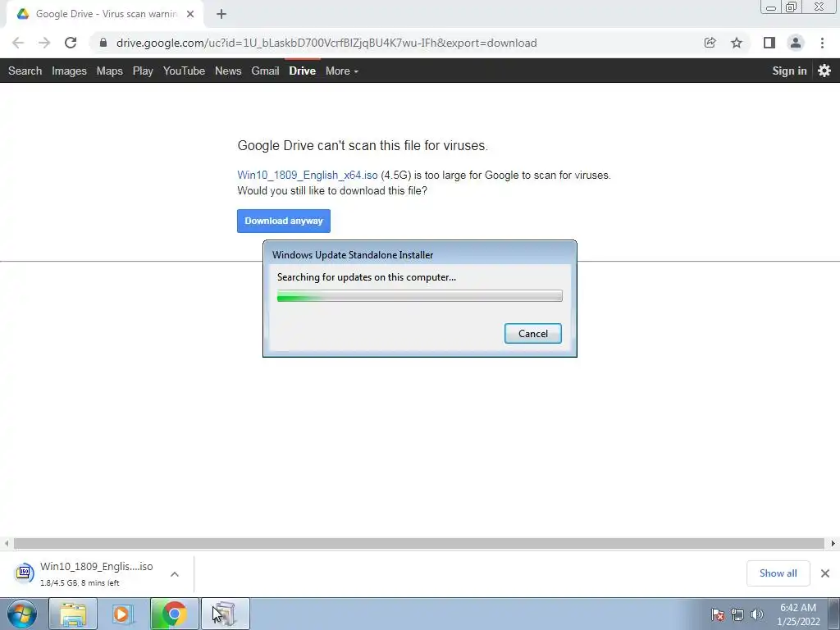Click the address bar URL field

tap(326, 43)
